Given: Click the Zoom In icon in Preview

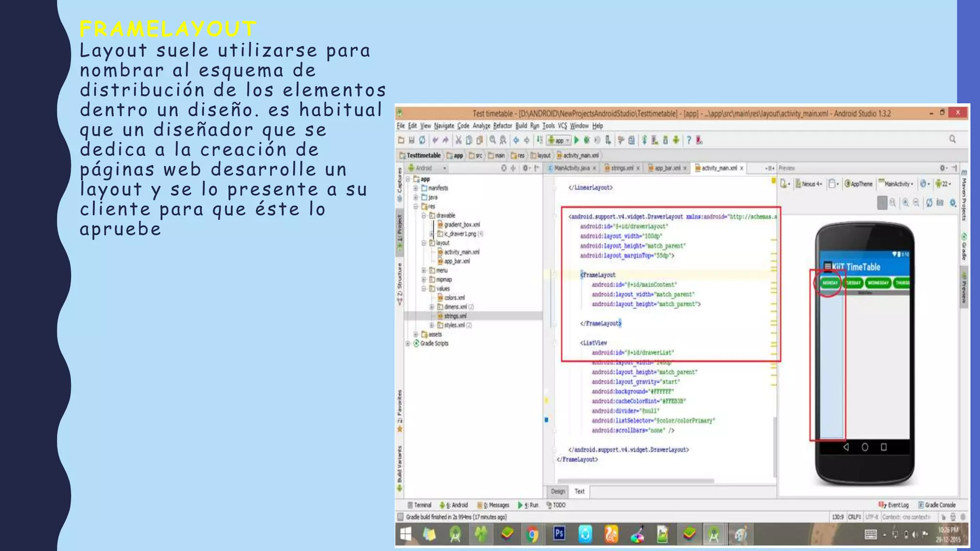Looking at the screenshot, I should 905,203.
